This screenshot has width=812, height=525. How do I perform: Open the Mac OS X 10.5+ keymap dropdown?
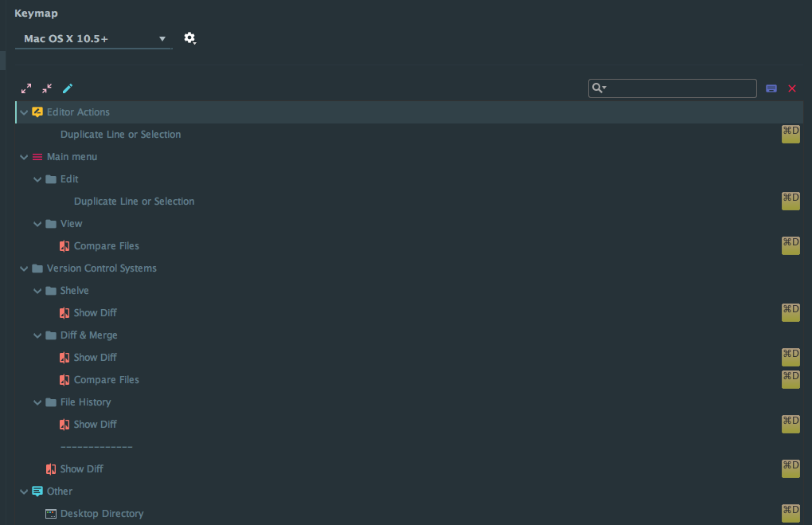(x=93, y=37)
